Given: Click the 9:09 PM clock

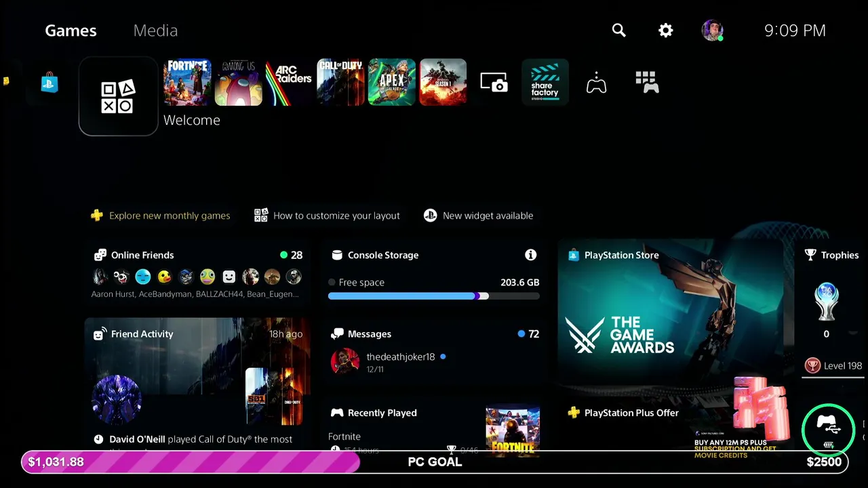Looking at the screenshot, I should [x=795, y=30].
